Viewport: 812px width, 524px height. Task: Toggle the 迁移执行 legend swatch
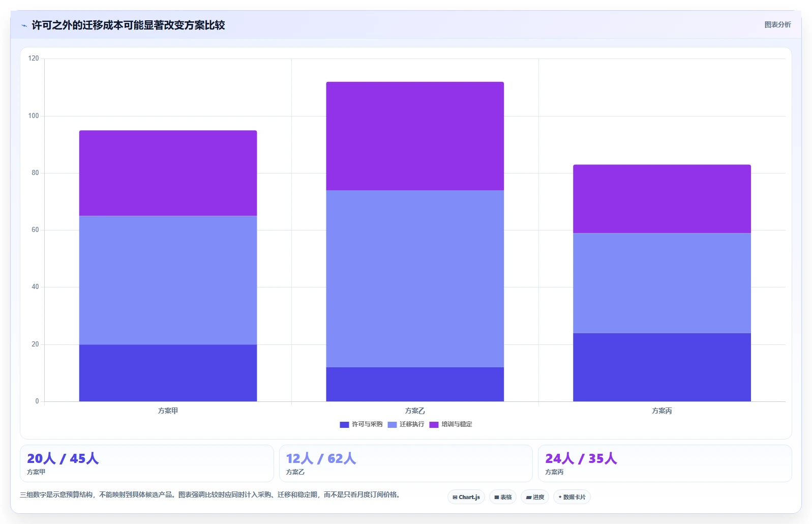[392, 424]
